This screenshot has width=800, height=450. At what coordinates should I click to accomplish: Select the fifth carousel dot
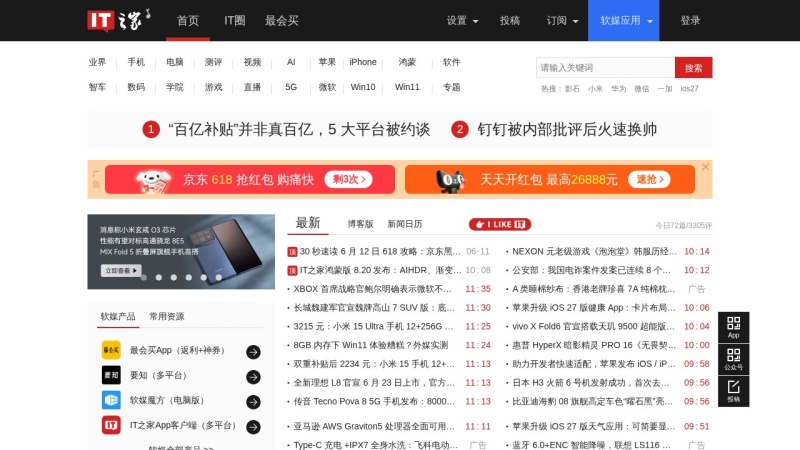204,278
